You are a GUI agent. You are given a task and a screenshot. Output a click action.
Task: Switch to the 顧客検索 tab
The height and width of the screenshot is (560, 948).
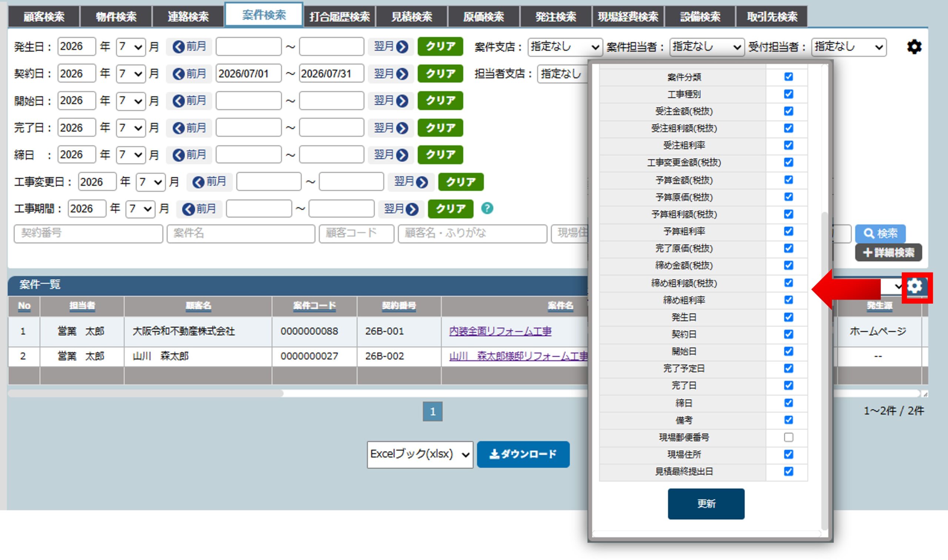[44, 17]
